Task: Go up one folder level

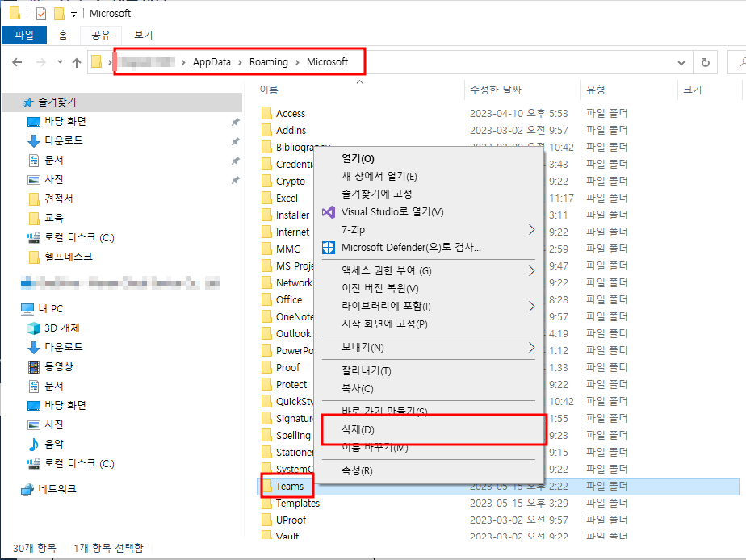Action: 77,62
